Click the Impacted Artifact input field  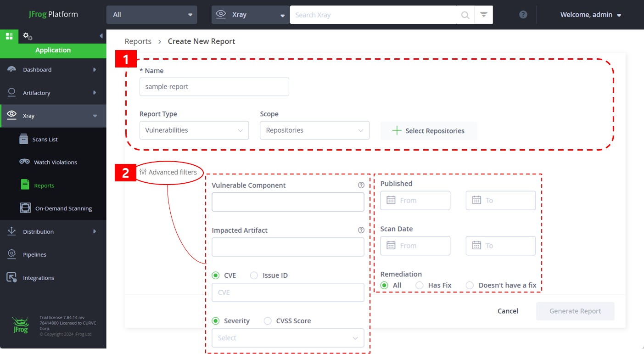(x=288, y=247)
